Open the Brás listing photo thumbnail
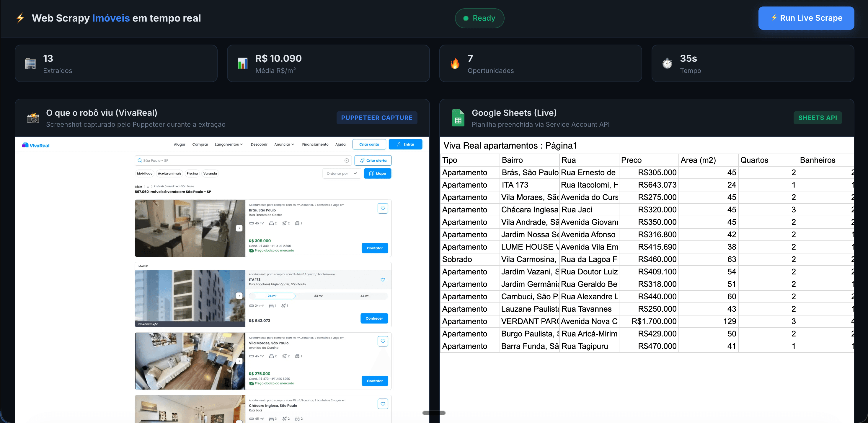The height and width of the screenshot is (423, 868). pyautogui.click(x=190, y=228)
